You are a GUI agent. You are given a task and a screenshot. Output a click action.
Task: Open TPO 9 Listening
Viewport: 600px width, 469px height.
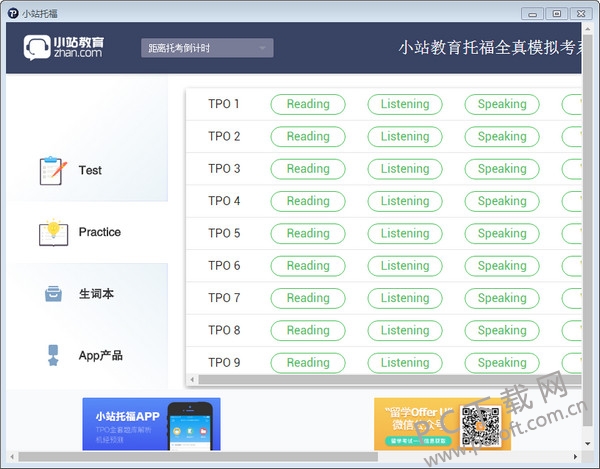[x=405, y=363]
